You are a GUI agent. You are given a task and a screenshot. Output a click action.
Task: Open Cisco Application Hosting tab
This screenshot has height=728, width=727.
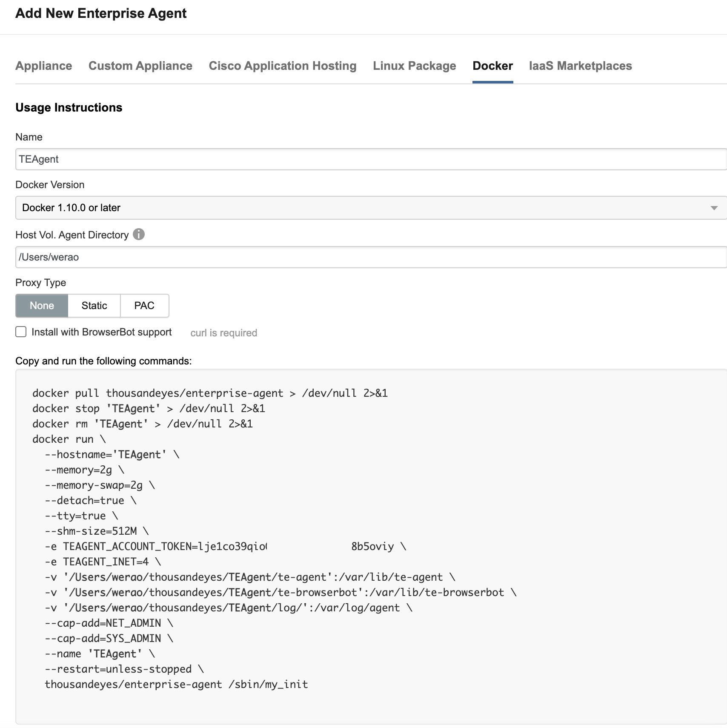(x=283, y=66)
